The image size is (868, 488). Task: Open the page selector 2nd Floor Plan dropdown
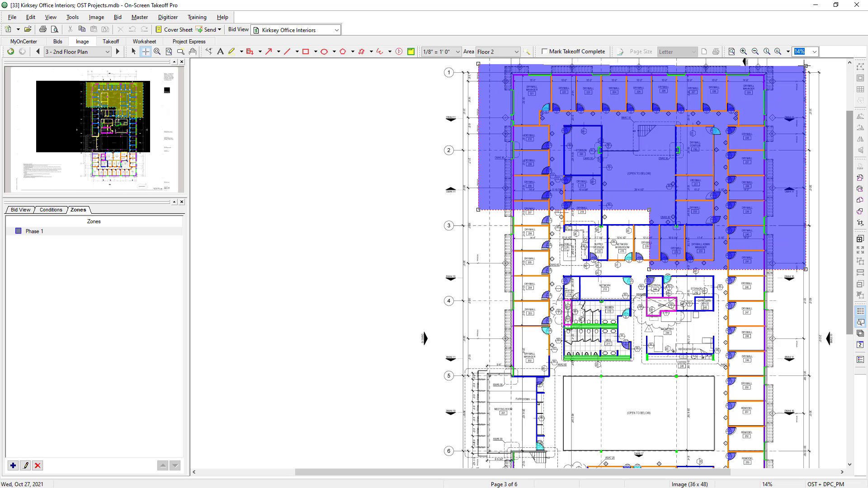click(x=107, y=52)
